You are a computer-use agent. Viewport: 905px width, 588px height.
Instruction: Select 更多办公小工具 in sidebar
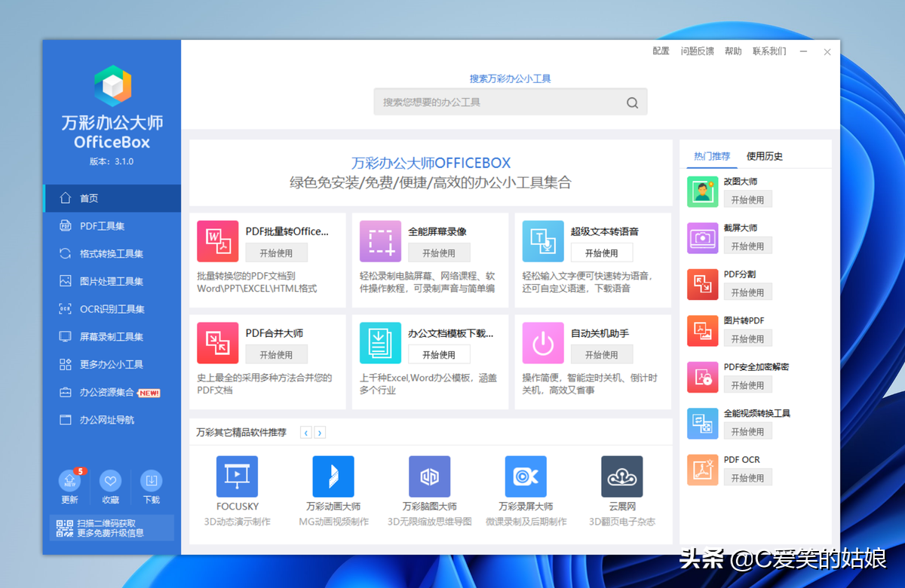[112, 365]
